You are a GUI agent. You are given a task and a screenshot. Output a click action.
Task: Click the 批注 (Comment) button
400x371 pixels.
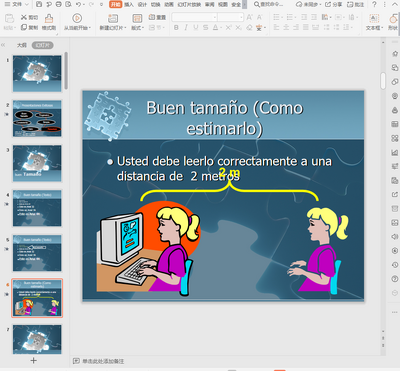coord(355,5)
